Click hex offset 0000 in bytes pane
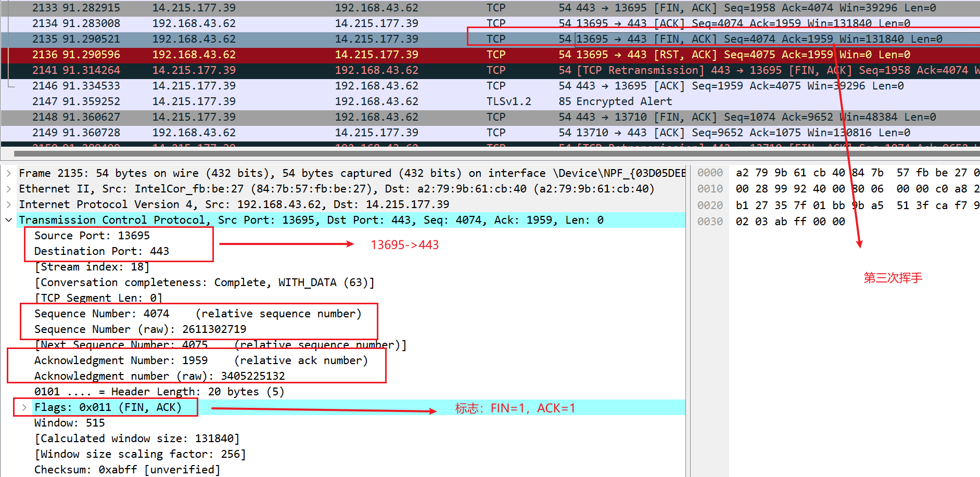This screenshot has width=980, height=477. pyautogui.click(x=710, y=173)
